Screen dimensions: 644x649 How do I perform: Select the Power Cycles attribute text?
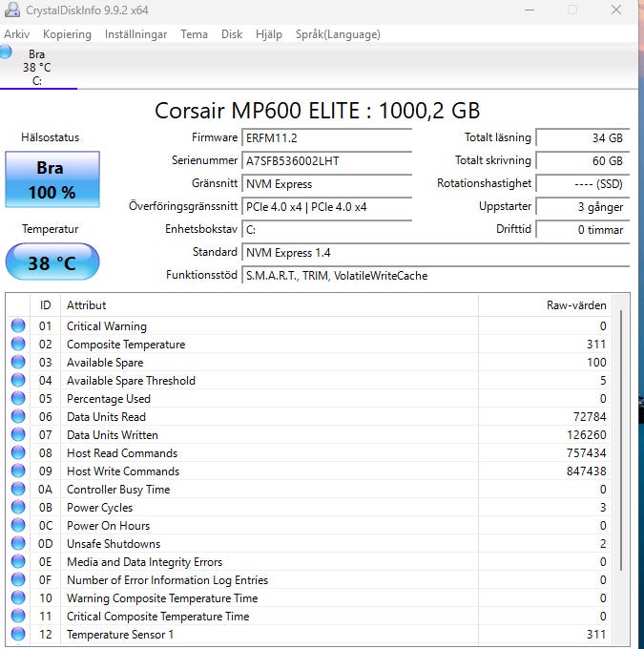coord(100,508)
